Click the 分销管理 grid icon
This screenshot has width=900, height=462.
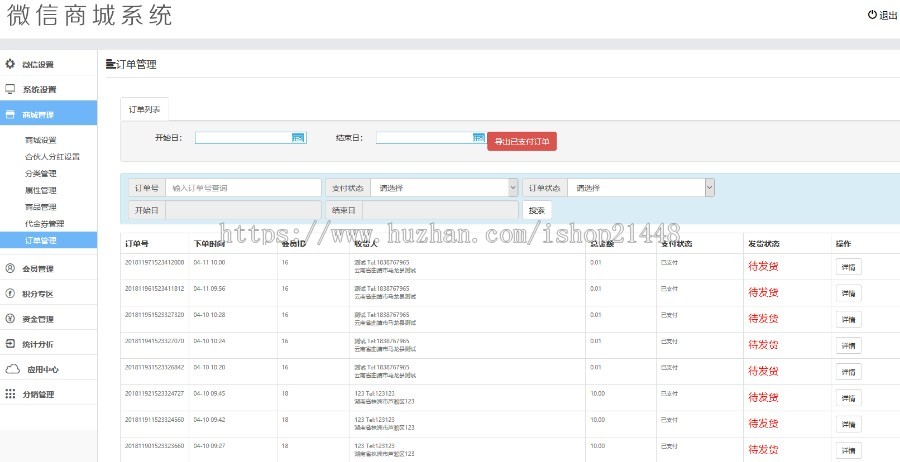[x=11, y=394]
